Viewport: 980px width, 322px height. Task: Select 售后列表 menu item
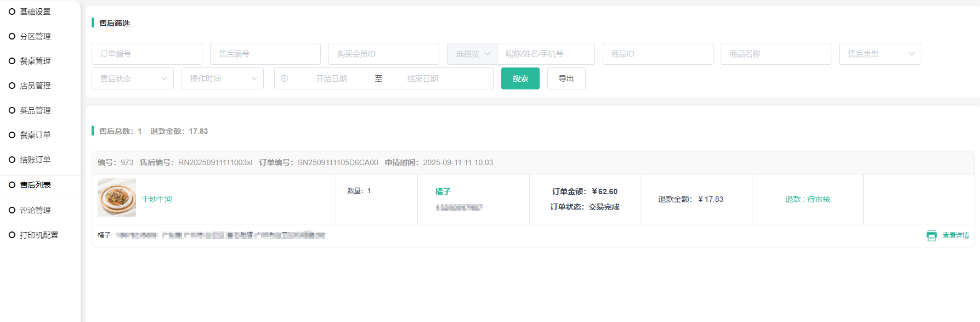point(35,185)
